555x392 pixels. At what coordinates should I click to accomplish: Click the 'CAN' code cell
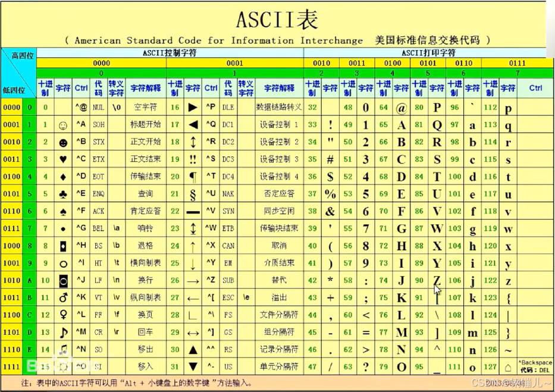(x=228, y=246)
